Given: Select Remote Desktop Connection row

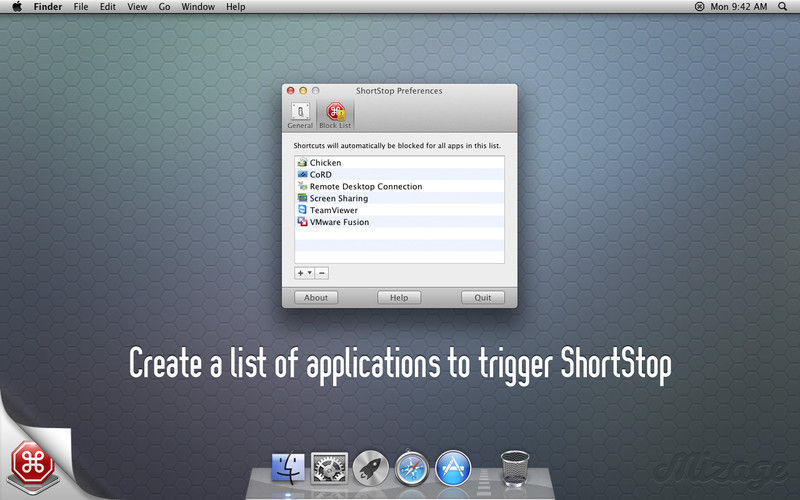Looking at the screenshot, I should 399,187.
